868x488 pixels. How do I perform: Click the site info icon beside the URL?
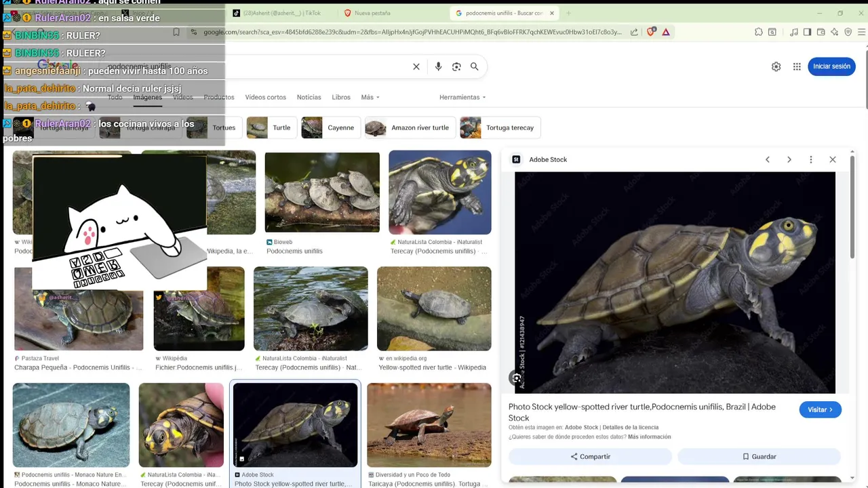[194, 32]
